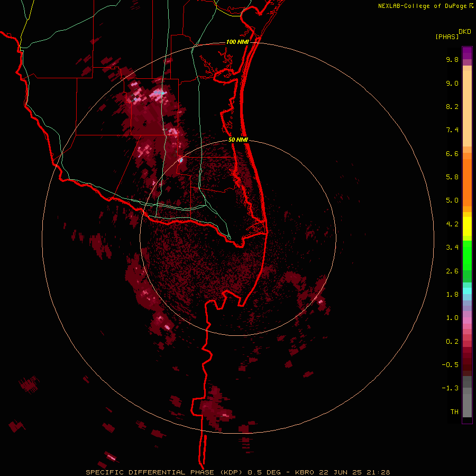Click the 50 NMI range ring label
The height and width of the screenshot is (476, 476).
tap(238, 140)
